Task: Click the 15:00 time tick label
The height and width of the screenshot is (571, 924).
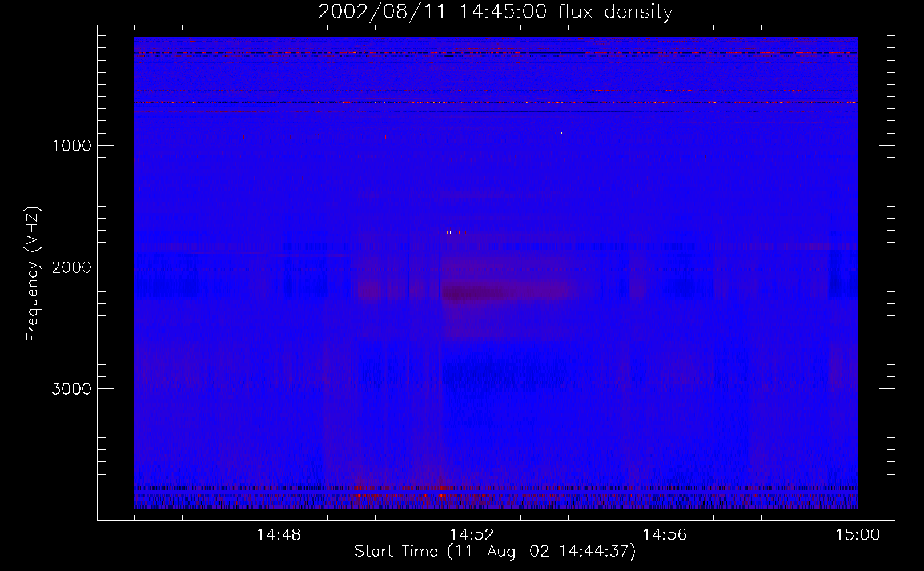Action: [858, 535]
